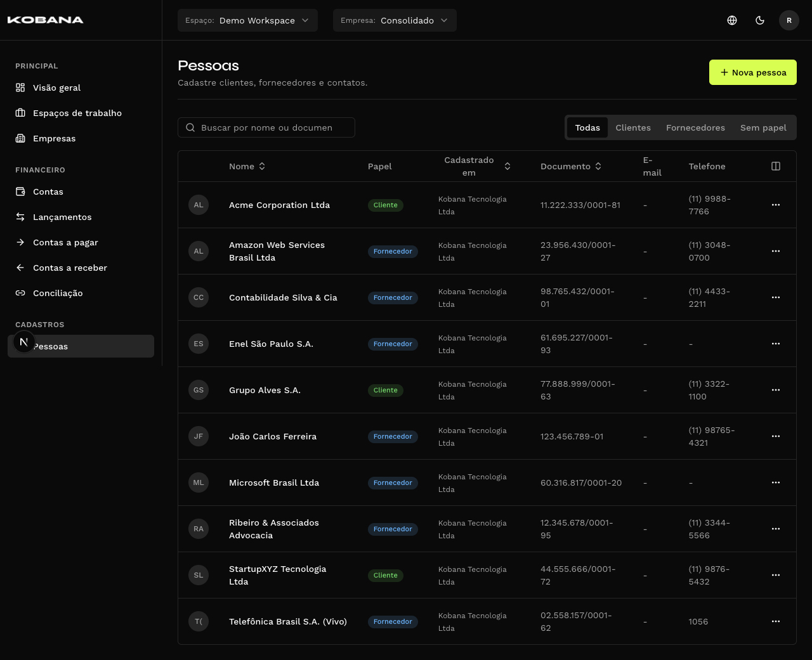
Task: Click the GS avatar of Grupo Alves
Action: [199, 390]
